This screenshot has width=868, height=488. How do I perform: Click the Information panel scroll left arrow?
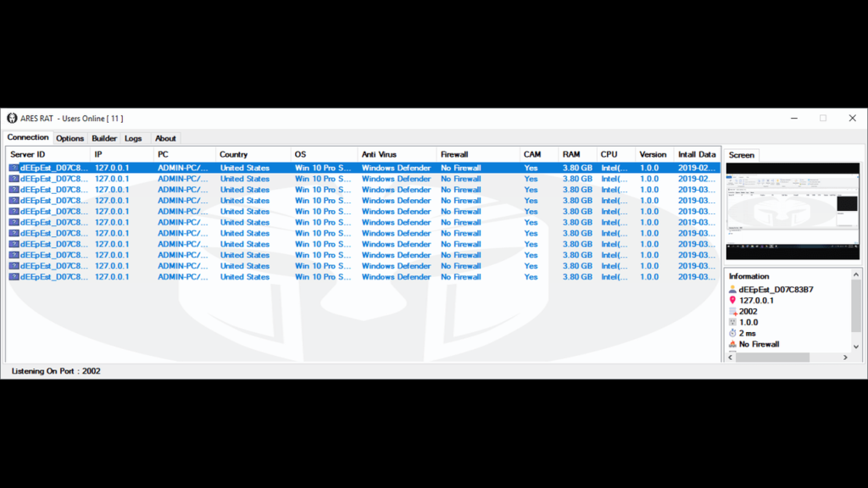(731, 358)
